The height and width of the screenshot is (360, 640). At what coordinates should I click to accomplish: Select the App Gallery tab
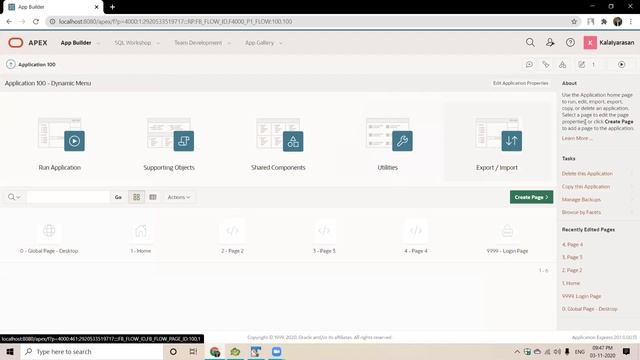click(259, 43)
